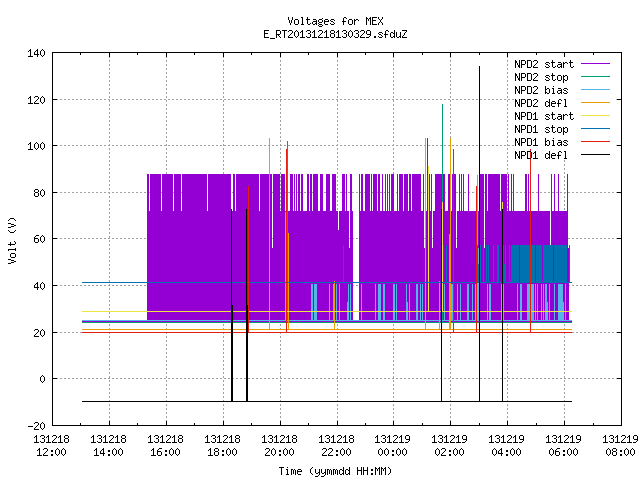This screenshot has width=640, height=480.
Task: Click the x-axis label 131219 04:00
Action: [x=507, y=446]
